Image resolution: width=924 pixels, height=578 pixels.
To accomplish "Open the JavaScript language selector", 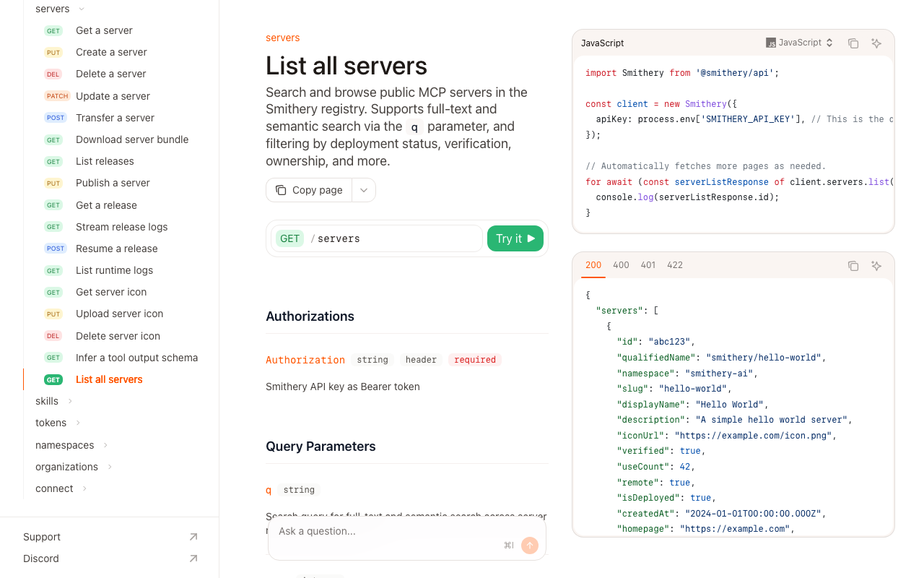I will 800,43.
